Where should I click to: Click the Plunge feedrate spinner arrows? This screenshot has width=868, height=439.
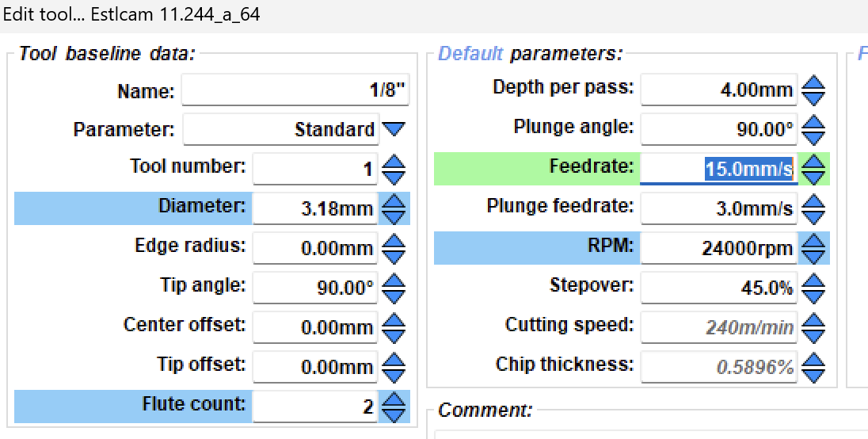pos(814,208)
